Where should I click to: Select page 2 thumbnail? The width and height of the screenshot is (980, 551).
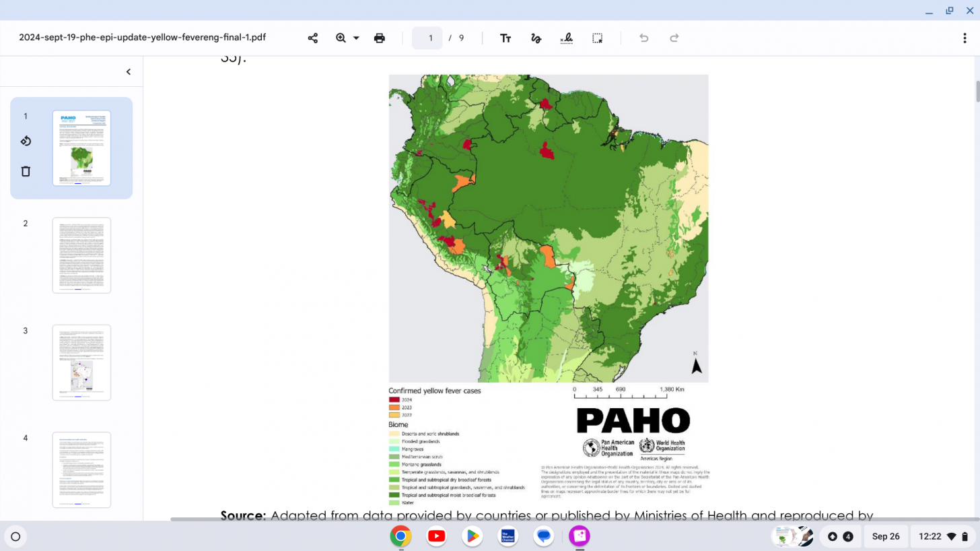(x=81, y=255)
